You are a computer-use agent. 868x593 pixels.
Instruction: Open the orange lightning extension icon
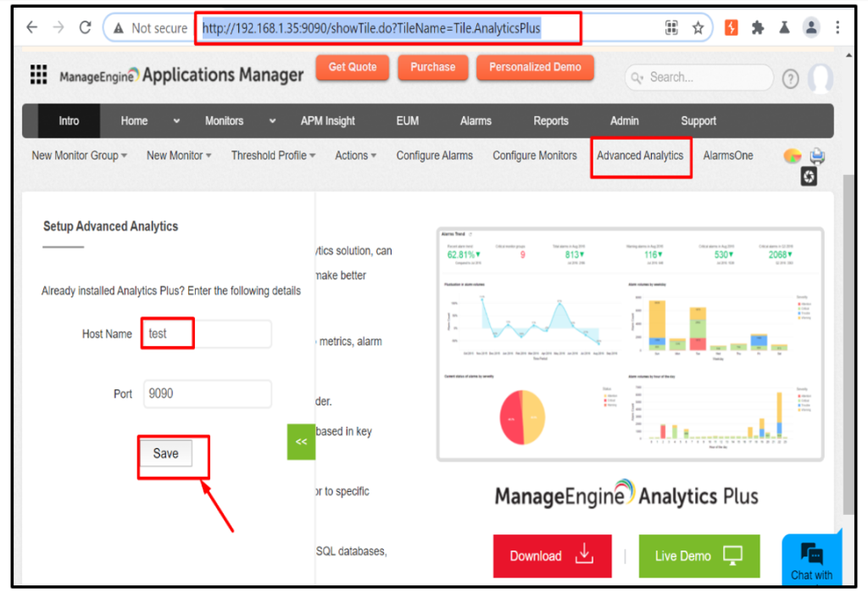tap(732, 28)
